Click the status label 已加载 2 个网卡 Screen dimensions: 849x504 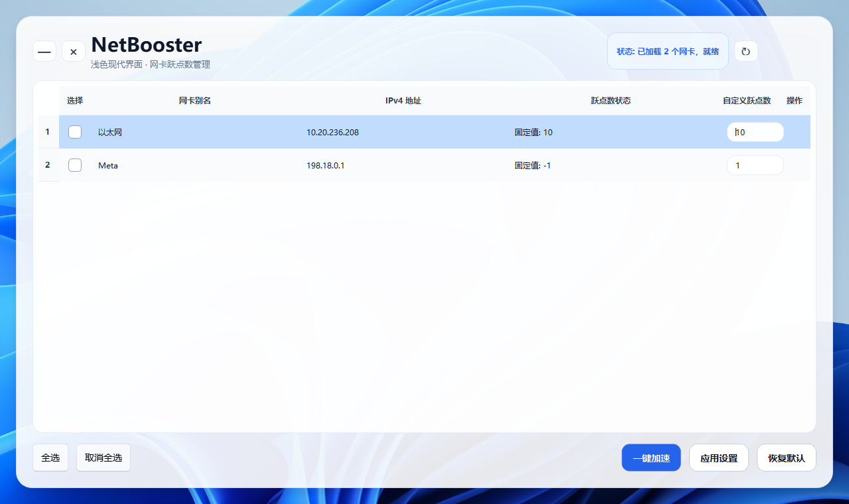[668, 51]
